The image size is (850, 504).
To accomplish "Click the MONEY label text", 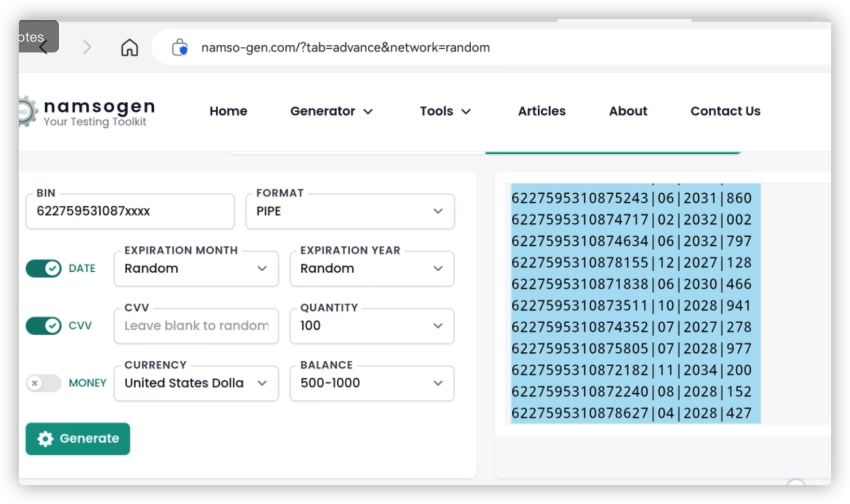I will tap(87, 383).
